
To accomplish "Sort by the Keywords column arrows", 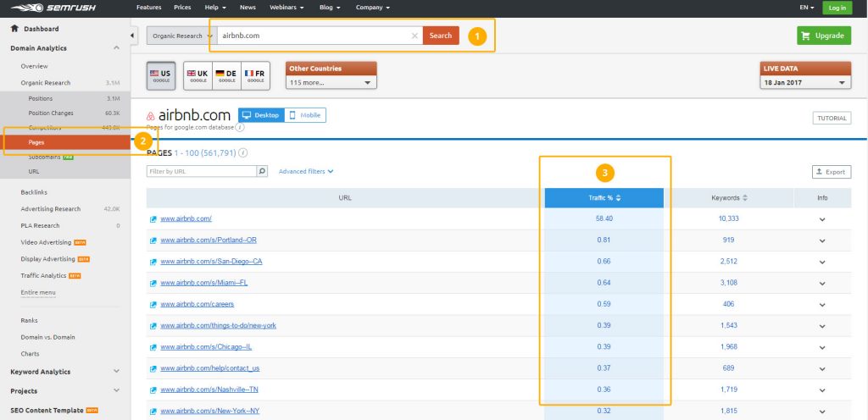I will pyautogui.click(x=745, y=198).
